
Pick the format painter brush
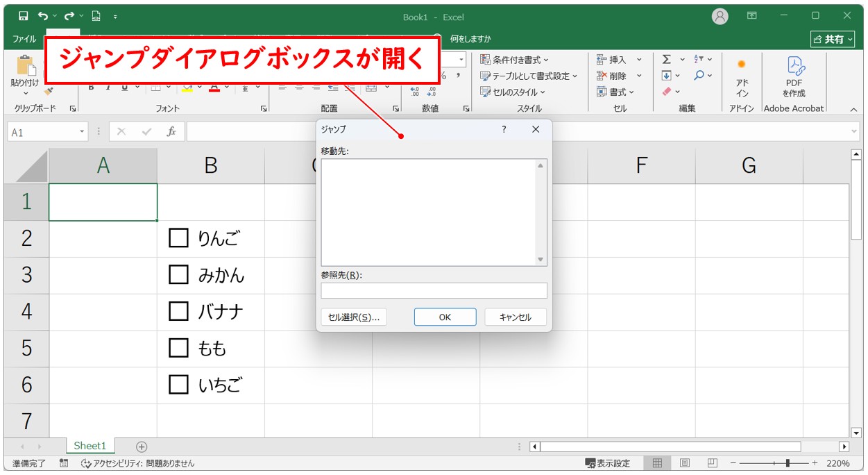point(49,91)
